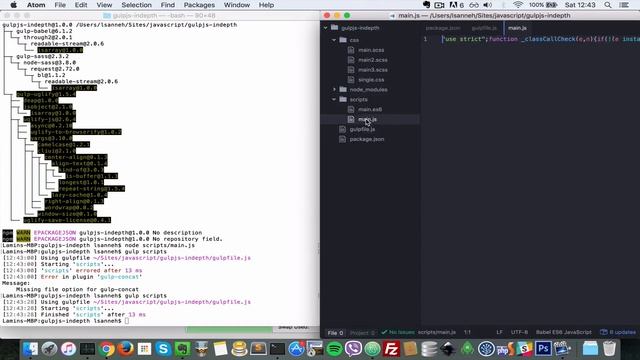Open the File menu
640x360 pixels.
tap(60, 5)
